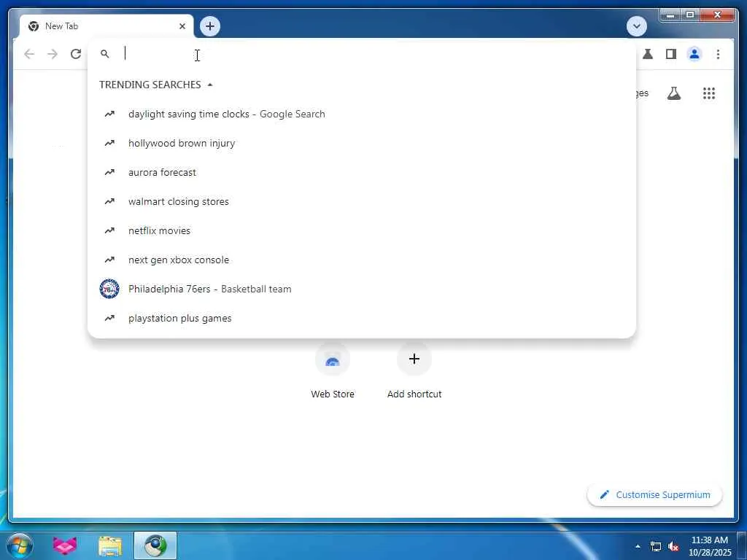Click the taskbar clock showing 11:38 AM

point(710,545)
